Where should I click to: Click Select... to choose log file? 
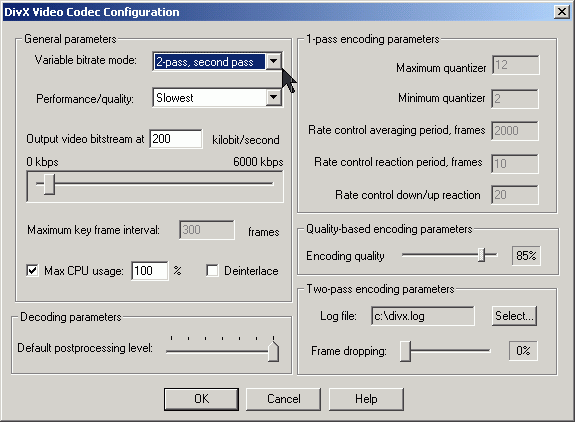tap(514, 316)
